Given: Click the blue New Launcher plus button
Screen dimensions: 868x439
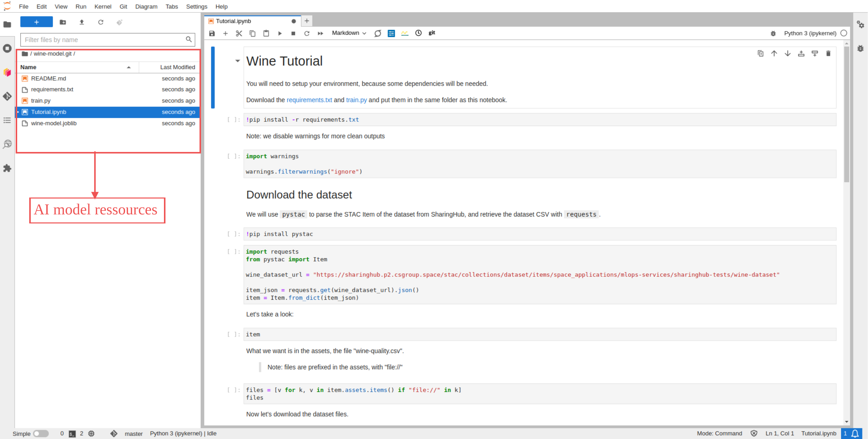Looking at the screenshot, I should pyautogui.click(x=36, y=22).
